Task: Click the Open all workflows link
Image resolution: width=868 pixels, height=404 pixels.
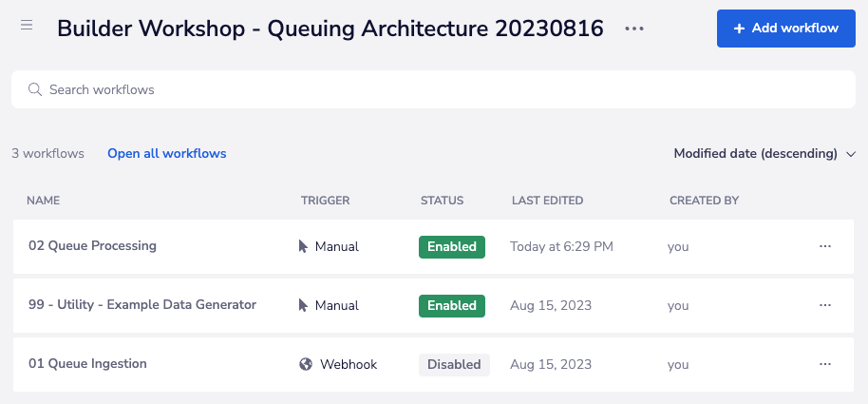Action: pyautogui.click(x=166, y=153)
